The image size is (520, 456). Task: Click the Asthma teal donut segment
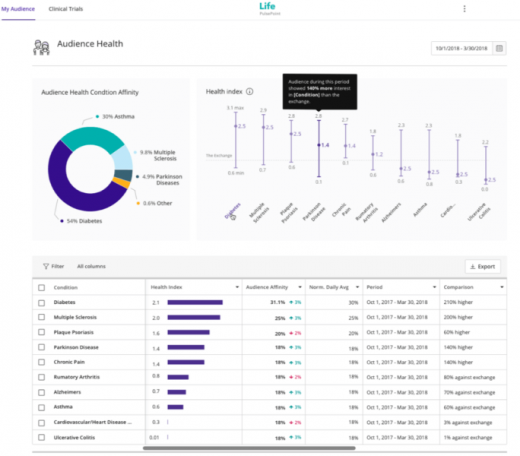pos(92,137)
